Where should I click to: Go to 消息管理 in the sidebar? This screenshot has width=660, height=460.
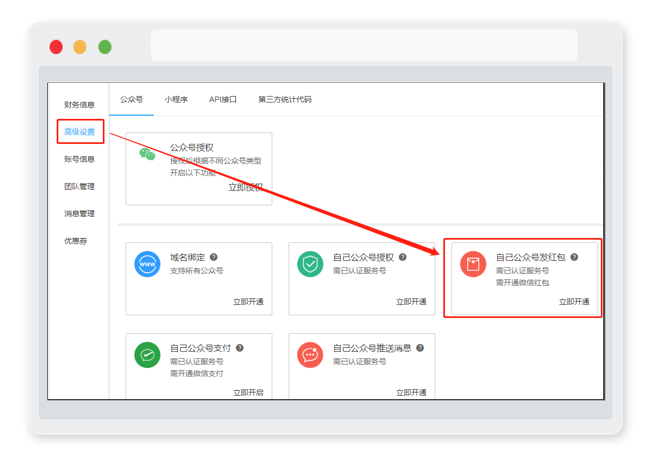(79, 214)
